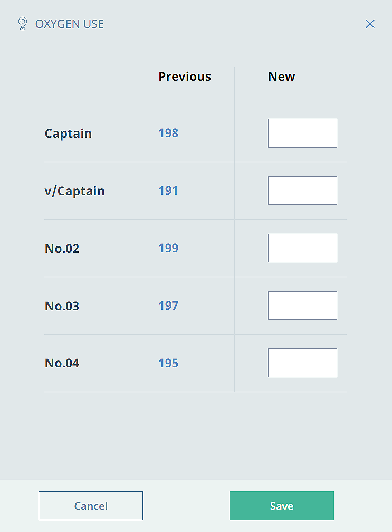Focus the No.04 new value field
392x532 pixels.
click(302, 363)
